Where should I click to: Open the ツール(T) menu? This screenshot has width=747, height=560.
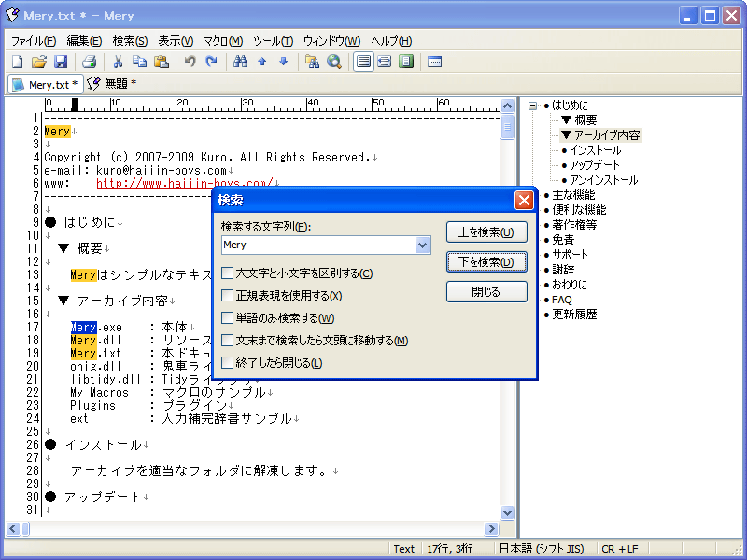273,41
